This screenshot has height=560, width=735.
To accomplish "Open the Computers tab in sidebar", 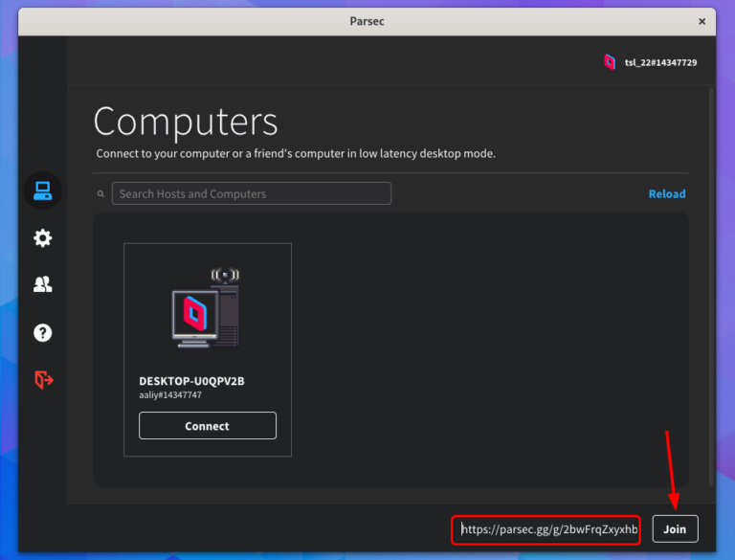I will (x=42, y=191).
